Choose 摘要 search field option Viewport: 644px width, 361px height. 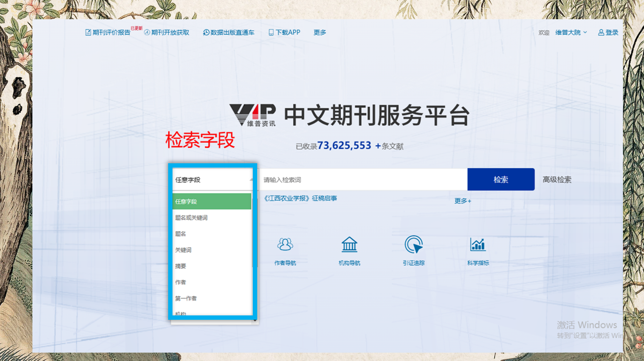pyautogui.click(x=180, y=266)
